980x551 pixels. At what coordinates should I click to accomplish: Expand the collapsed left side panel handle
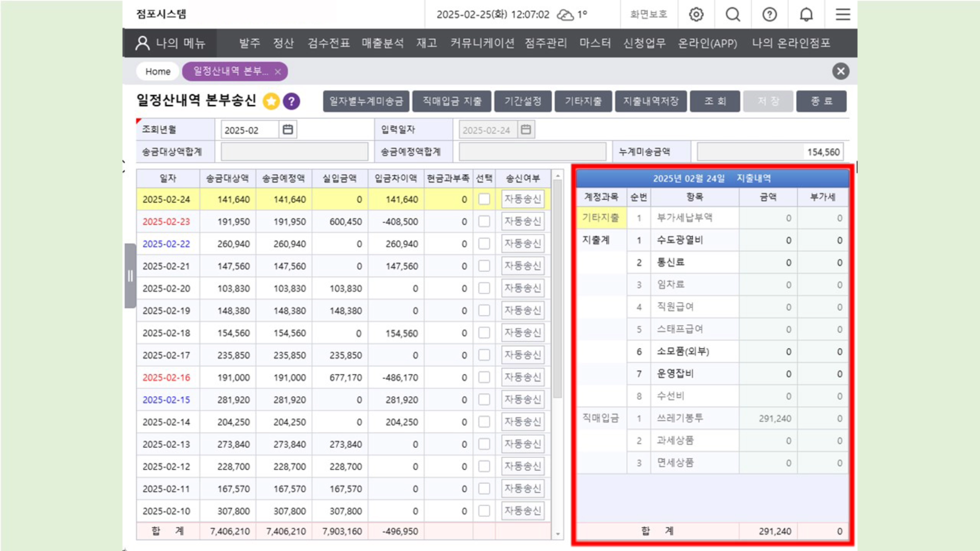(130, 276)
